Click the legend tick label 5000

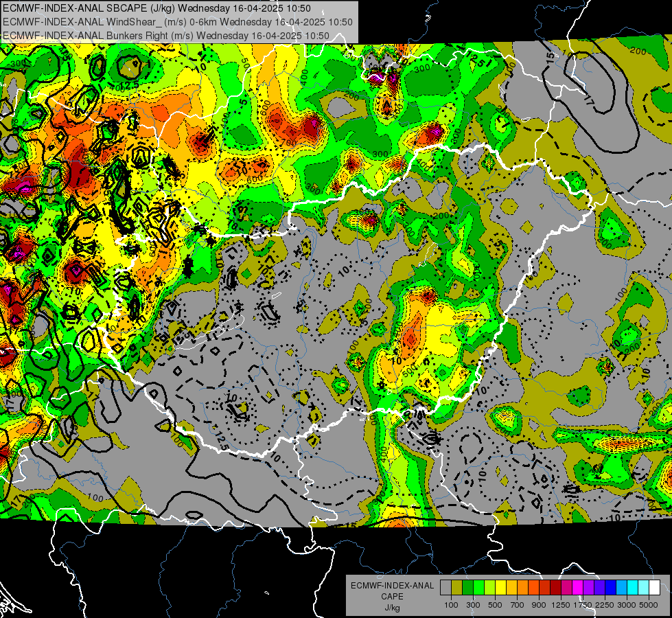tap(648, 605)
